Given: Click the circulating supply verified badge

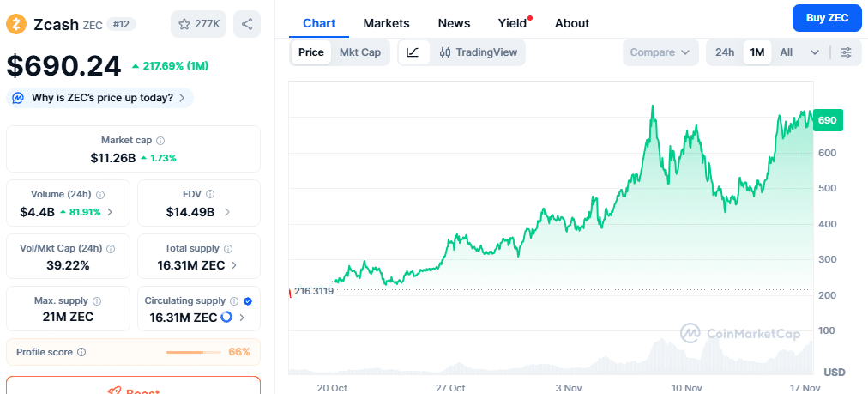Looking at the screenshot, I should pos(247,301).
